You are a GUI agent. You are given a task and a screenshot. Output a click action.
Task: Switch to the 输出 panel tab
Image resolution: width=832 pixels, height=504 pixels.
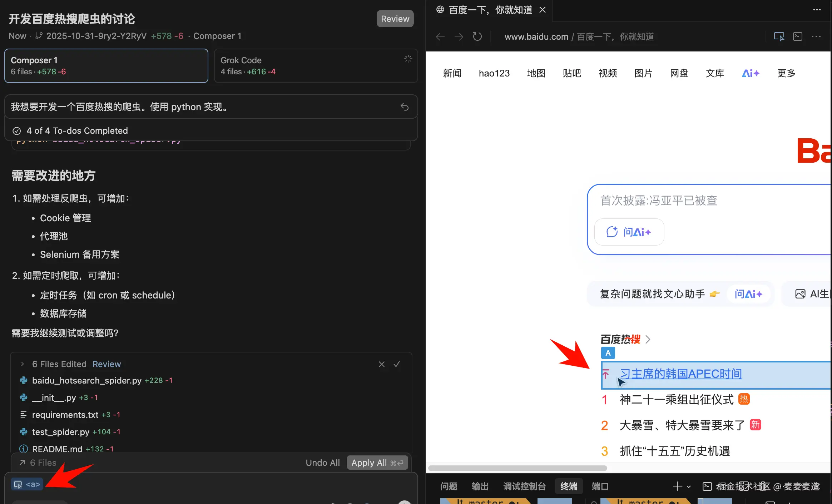[x=480, y=486]
